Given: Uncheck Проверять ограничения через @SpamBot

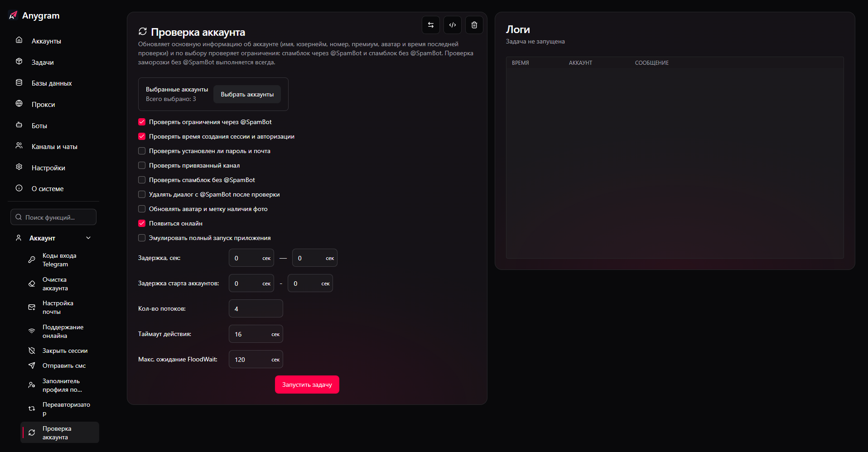Looking at the screenshot, I should 142,122.
